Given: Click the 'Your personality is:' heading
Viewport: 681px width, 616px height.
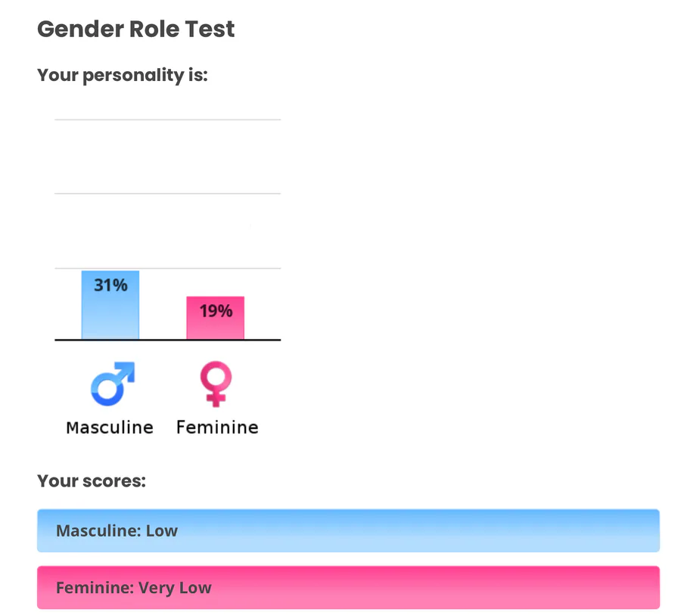Looking at the screenshot, I should click(x=122, y=76).
